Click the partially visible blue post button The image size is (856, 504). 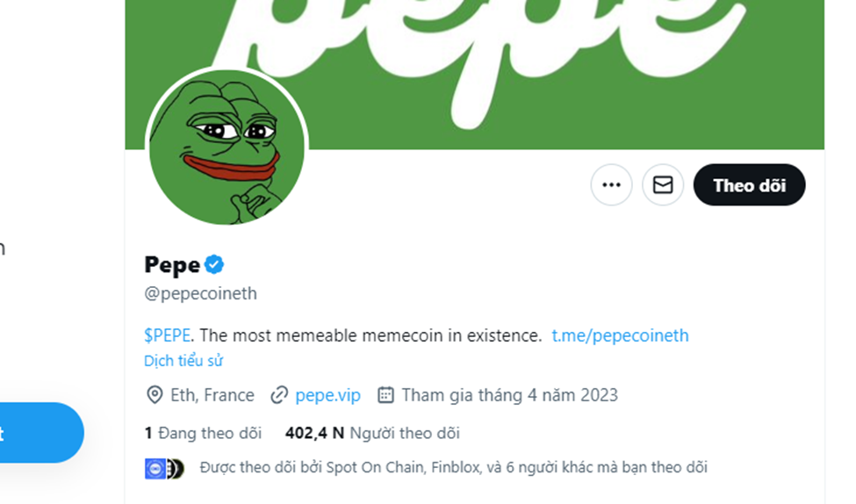click(x=40, y=433)
